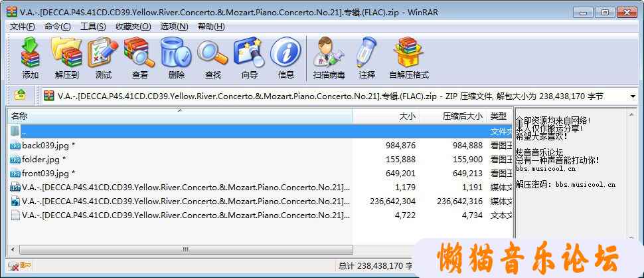Open the Tools (工具) menu
Viewport: 644px width, 278px height.
(93, 27)
